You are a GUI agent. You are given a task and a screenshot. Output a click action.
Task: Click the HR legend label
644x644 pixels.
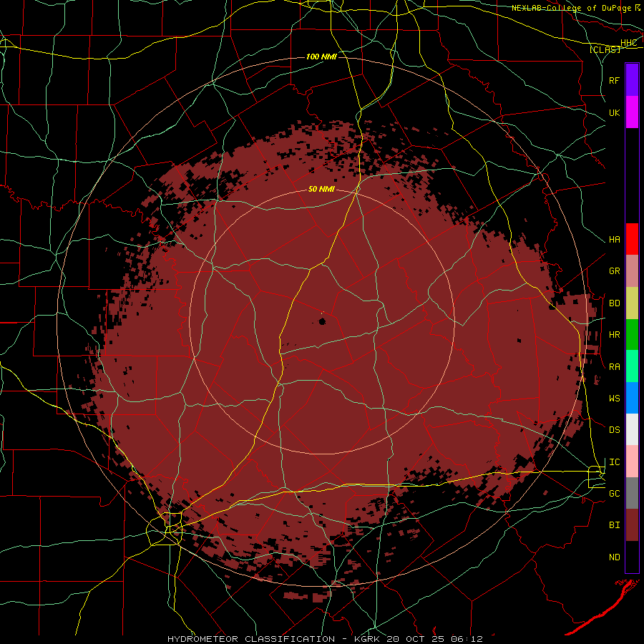(x=615, y=335)
